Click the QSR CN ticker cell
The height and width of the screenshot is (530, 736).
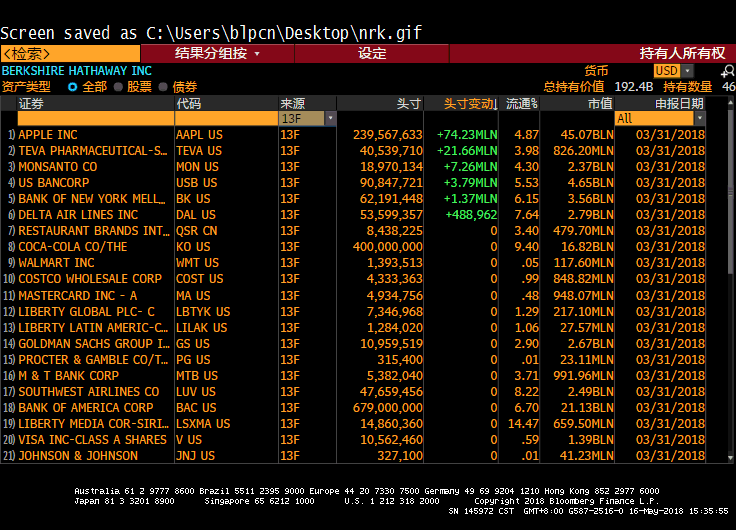coord(197,230)
